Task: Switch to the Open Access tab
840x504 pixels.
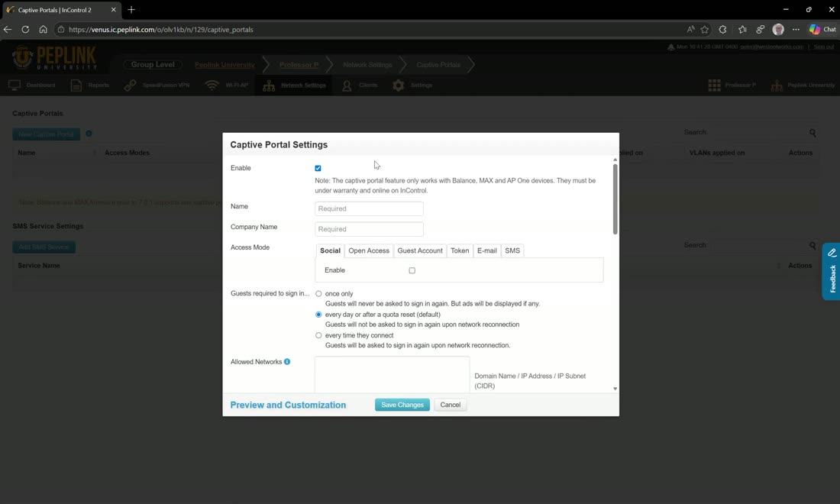Action: point(369,250)
